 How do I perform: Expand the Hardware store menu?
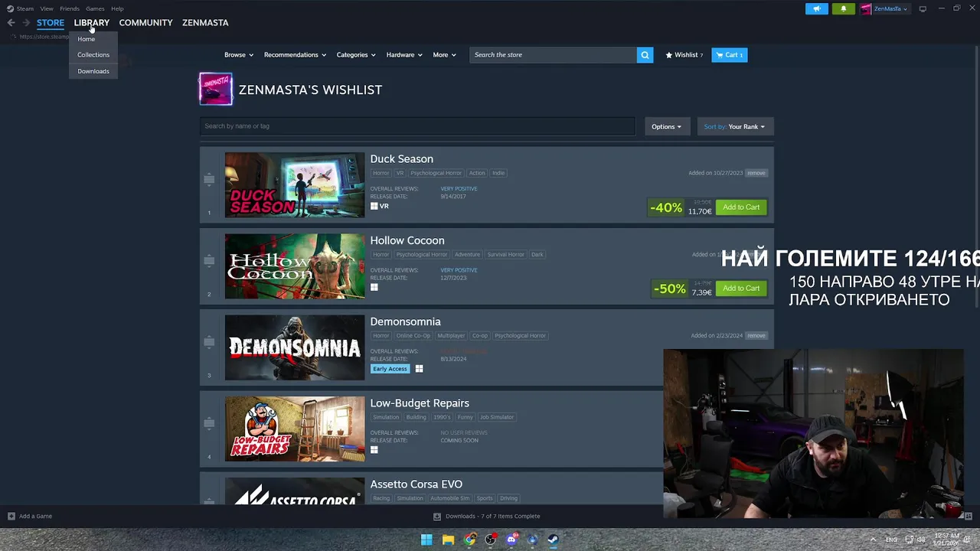point(404,55)
